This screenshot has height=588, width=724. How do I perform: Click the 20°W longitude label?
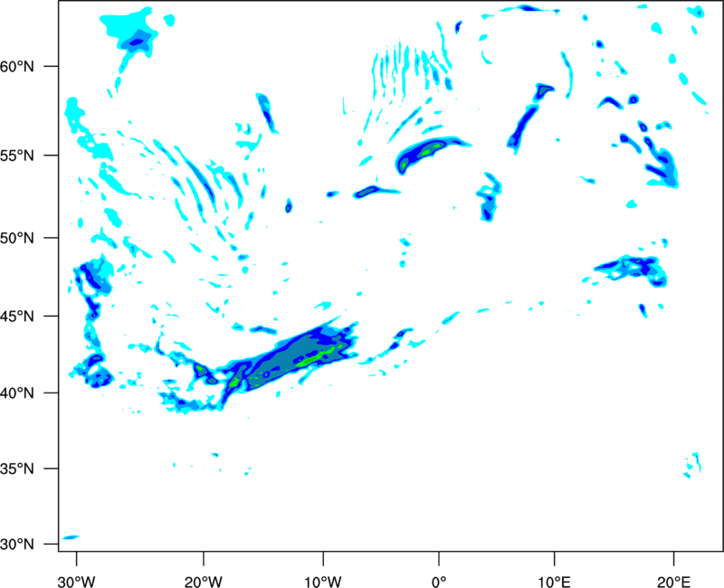pyautogui.click(x=203, y=582)
